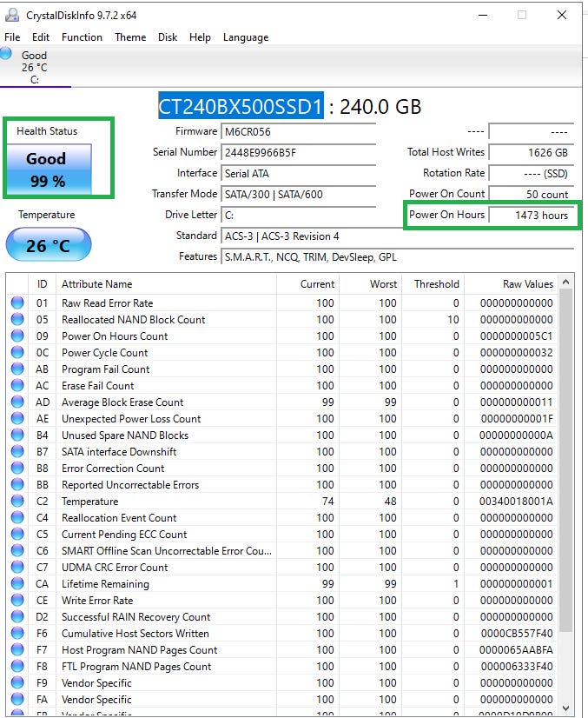This screenshot has width=588, height=718.
Task: Click the status orb beside Write Error Rate
Action: click(x=17, y=601)
